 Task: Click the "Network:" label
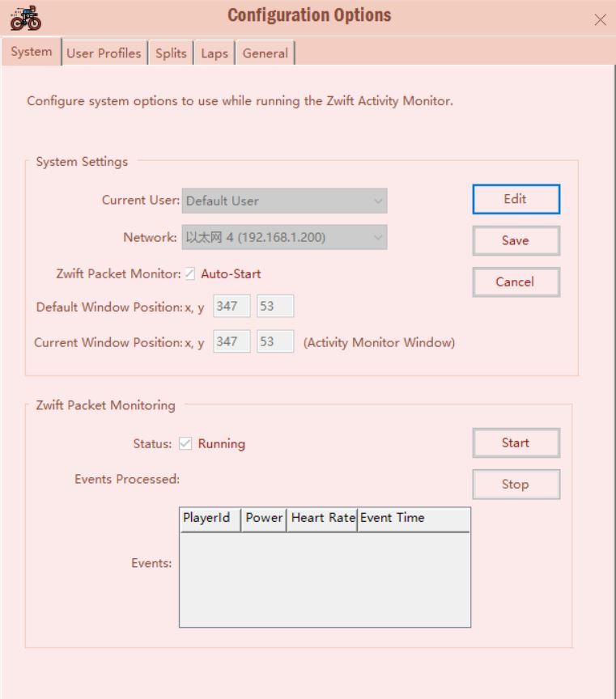coord(150,237)
